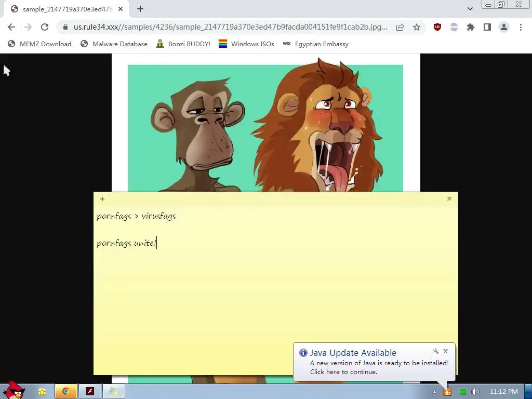Share this page via share icon

coord(400,27)
